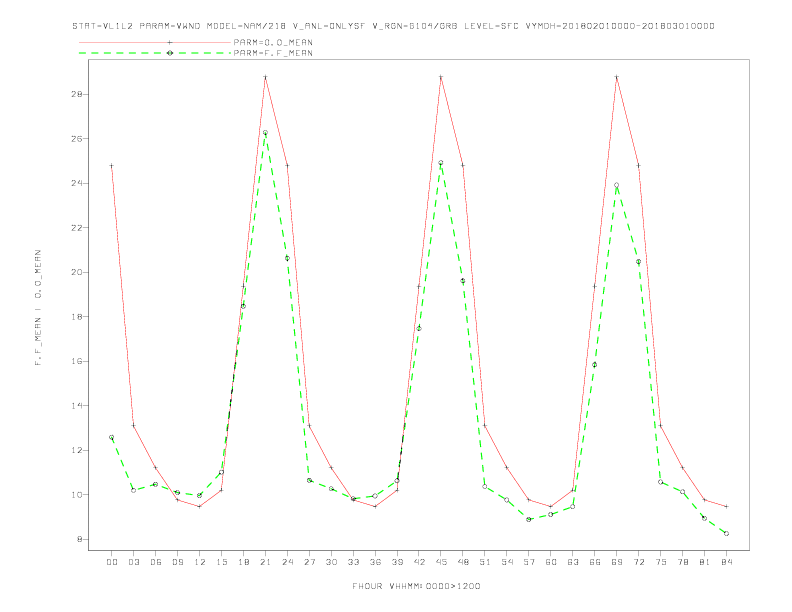
Task: Click y-axis tick label 8
Action: click(x=80, y=539)
